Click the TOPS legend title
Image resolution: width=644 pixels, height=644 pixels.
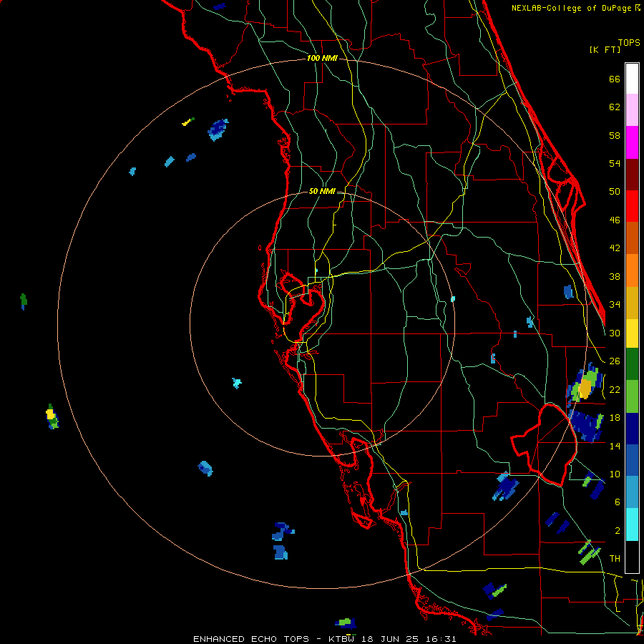629,43
